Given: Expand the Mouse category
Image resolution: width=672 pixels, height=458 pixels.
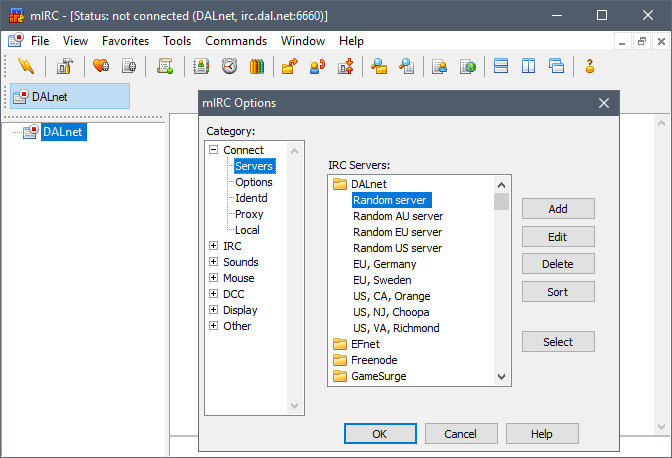Looking at the screenshot, I should (213, 278).
